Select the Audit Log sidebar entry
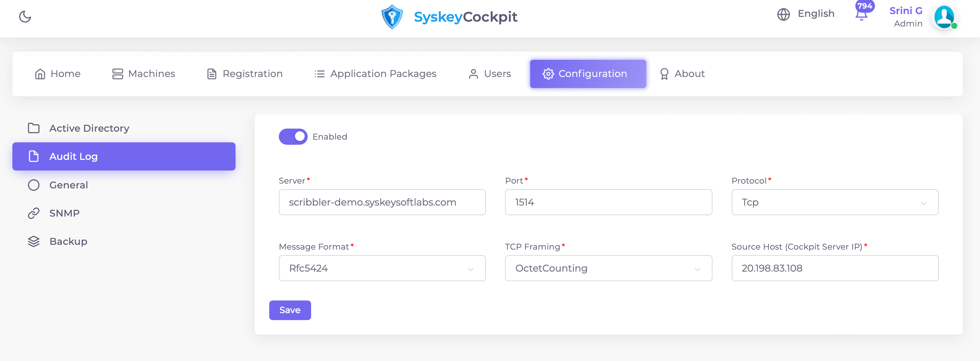Viewport: 980px width, 361px height. (x=73, y=156)
